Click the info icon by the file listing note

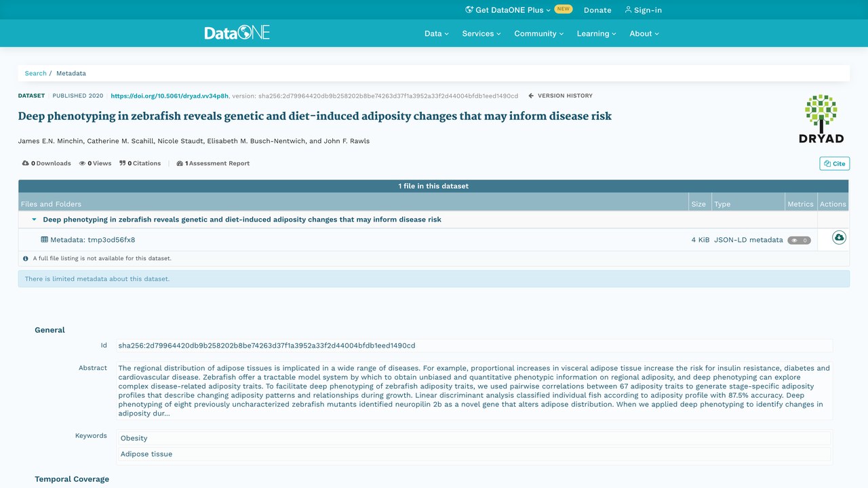(x=26, y=258)
